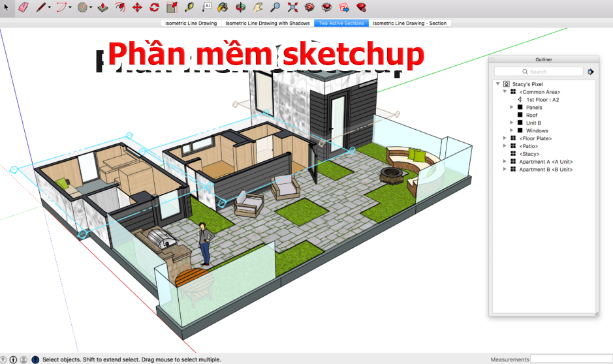Image resolution: width=613 pixels, height=364 pixels.
Task: Open the Outliner details arrow menu
Action: pyautogui.click(x=591, y=72)
